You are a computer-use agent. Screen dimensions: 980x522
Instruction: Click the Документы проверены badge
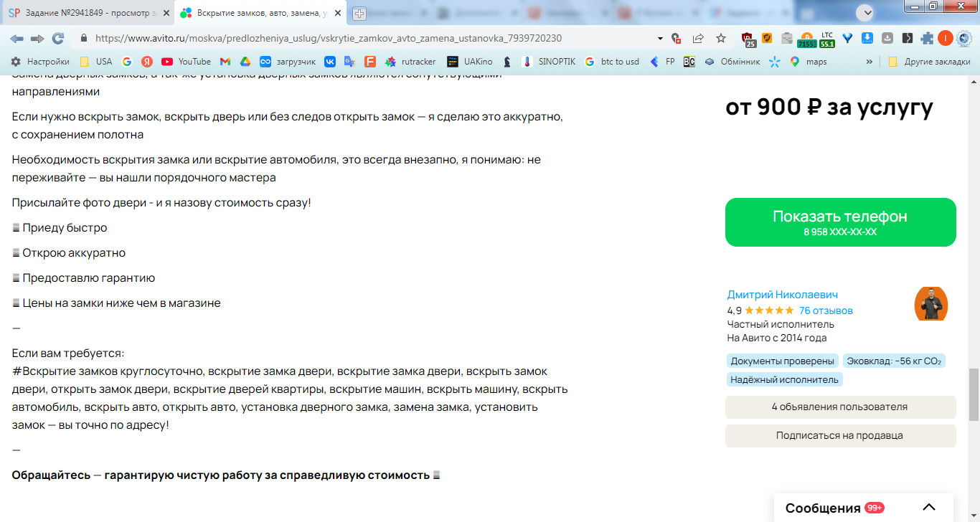[x=782, y=361]
